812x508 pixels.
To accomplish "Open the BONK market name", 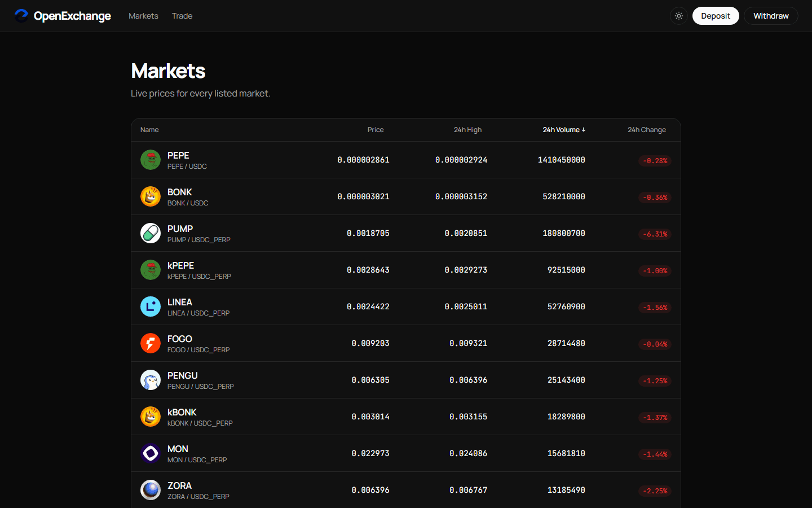I will [x=180, y=192].
